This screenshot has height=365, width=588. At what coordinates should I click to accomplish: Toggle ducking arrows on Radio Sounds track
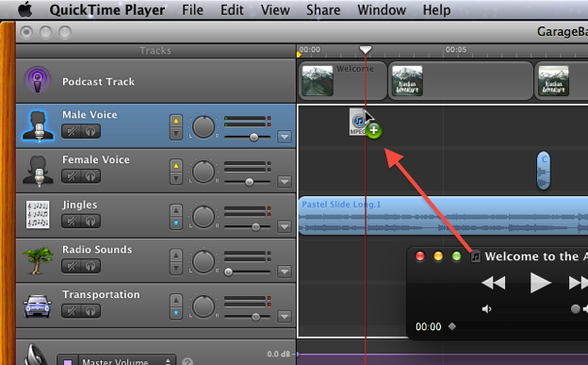[176, 262]
